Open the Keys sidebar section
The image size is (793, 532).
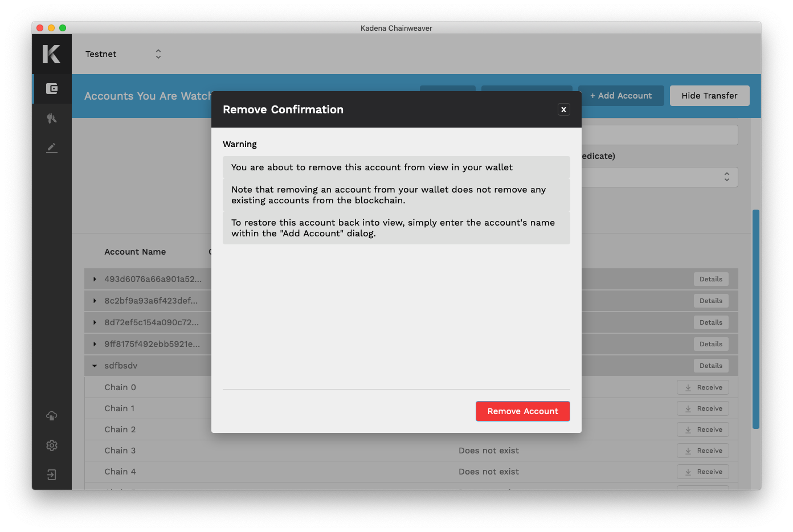pyautogui.click(x=52, y=118)
